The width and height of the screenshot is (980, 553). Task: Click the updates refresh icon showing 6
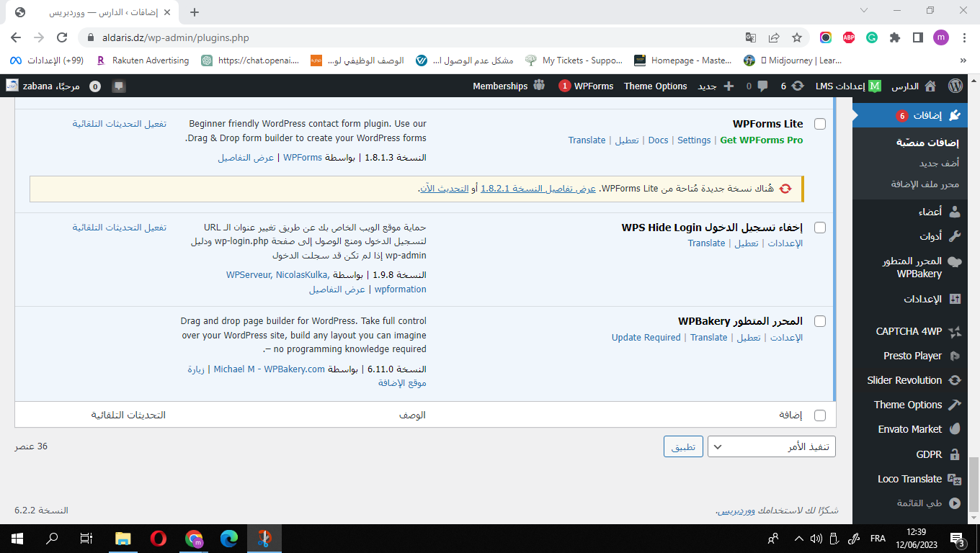point(798,86)
